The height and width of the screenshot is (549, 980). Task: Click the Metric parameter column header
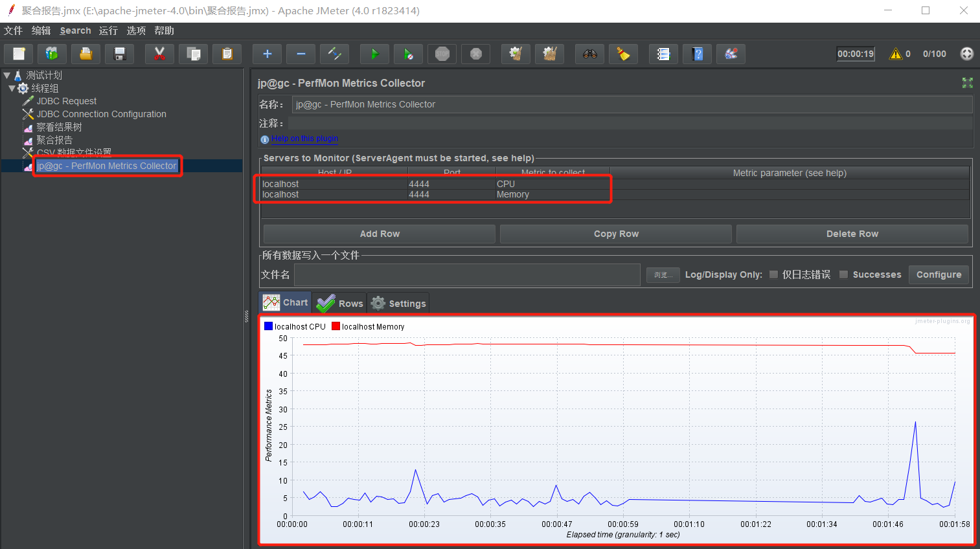click(790, 173)
